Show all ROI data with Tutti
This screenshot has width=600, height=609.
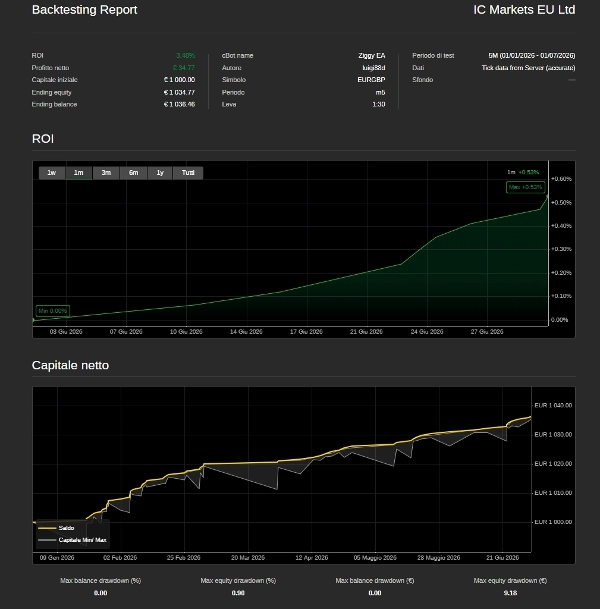tap(188, 173)
